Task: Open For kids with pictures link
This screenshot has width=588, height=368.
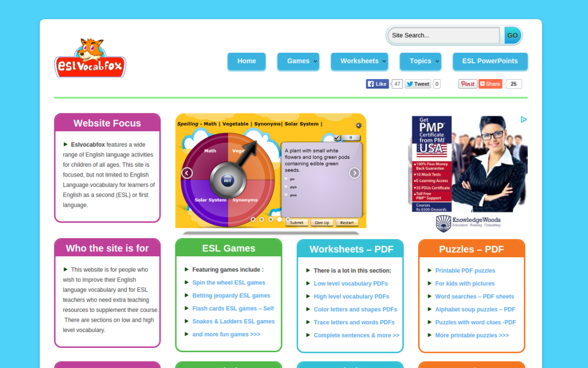Action: click(x=465, y=283)
